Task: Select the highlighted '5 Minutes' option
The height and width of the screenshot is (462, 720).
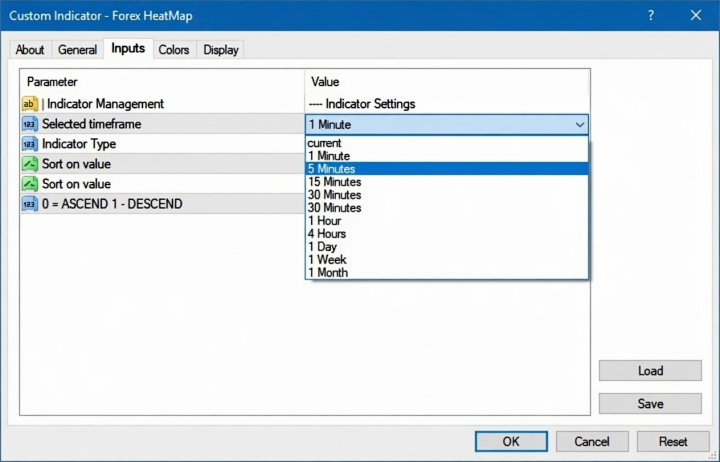Action: pos(446,169)
